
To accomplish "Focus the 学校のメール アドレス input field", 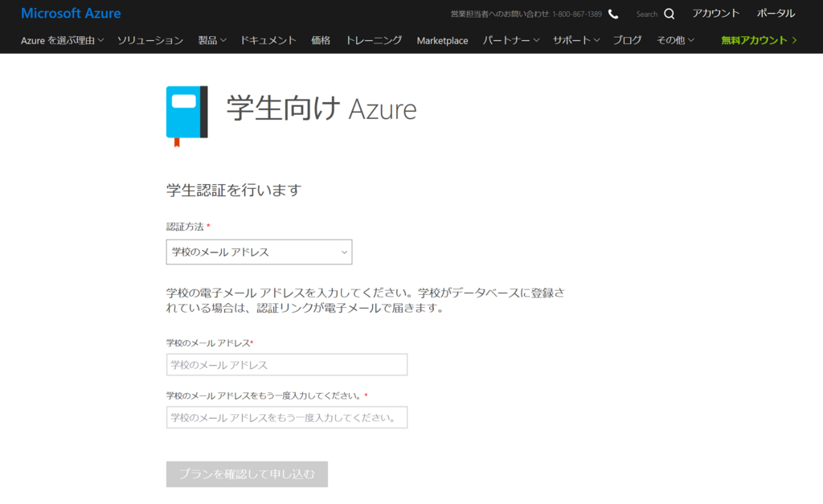I will 287,364.
